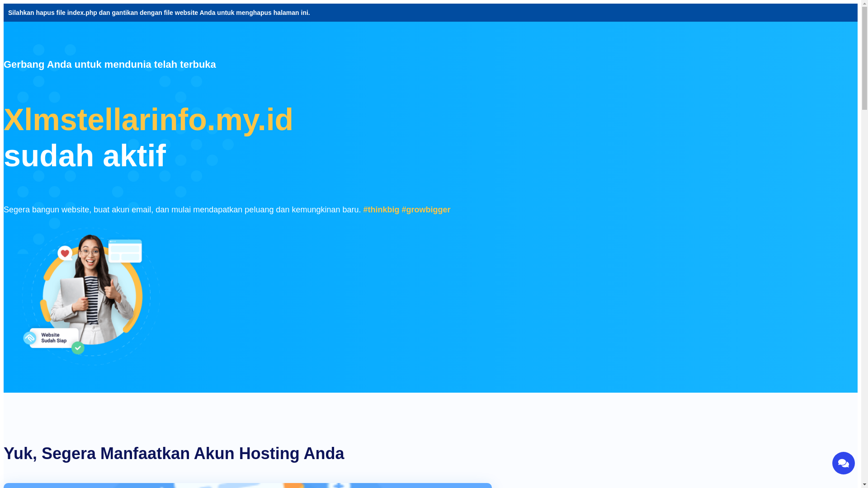Viewport: 868px width, 488px height.
Task: Click the #thinkbig #growbigger hashtag text
Action: pyautogui.click(x=406, y=210)
